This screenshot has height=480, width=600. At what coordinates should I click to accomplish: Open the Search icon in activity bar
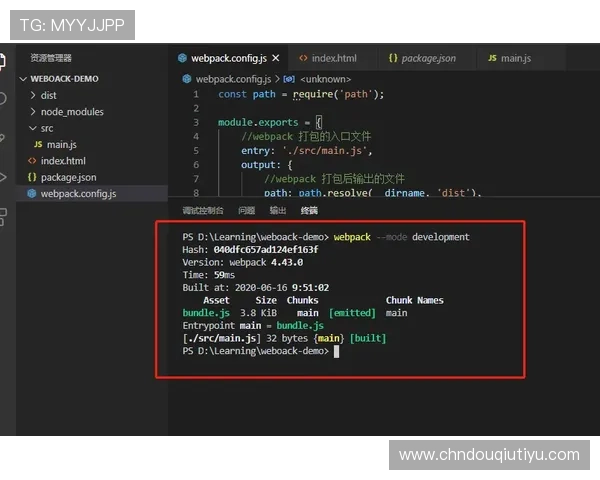click(x=4, y=98)
